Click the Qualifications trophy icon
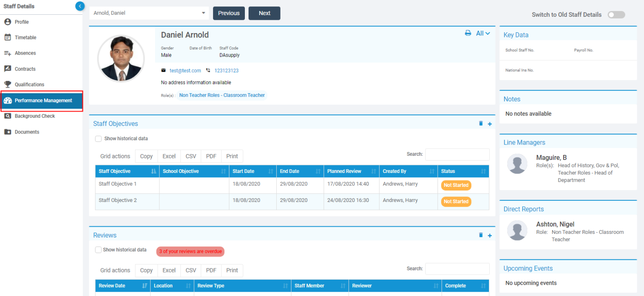Image resolution: width=644 pixels, height=296 pixels. 8,84
